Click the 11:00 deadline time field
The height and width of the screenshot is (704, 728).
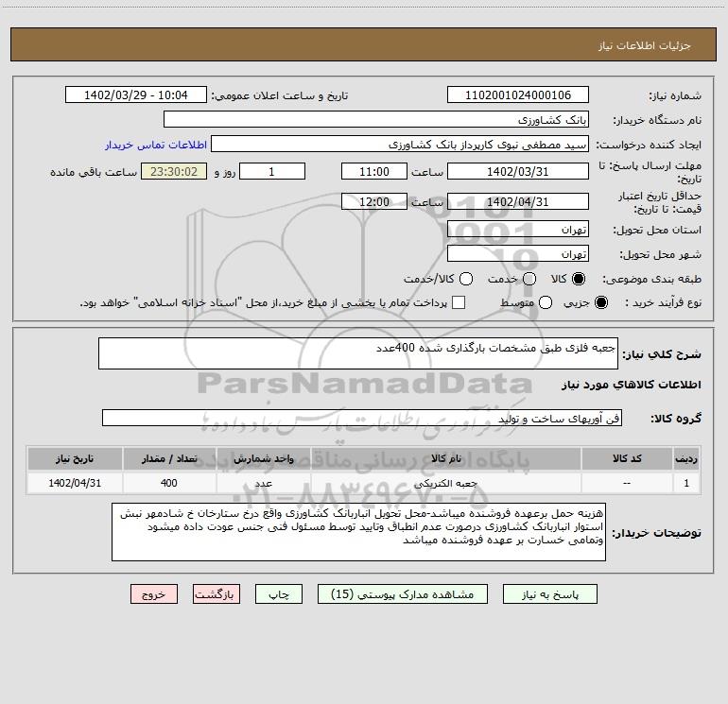[374, 171]
